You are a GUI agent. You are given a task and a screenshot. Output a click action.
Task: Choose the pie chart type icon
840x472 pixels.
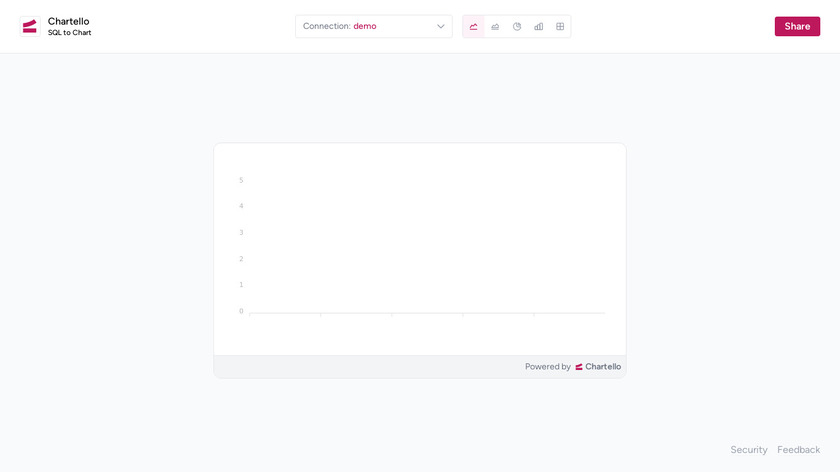[517, 26]
